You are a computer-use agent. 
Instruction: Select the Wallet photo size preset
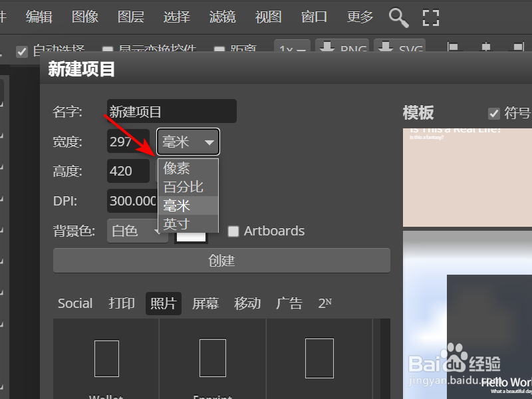[x=106, y=358]
